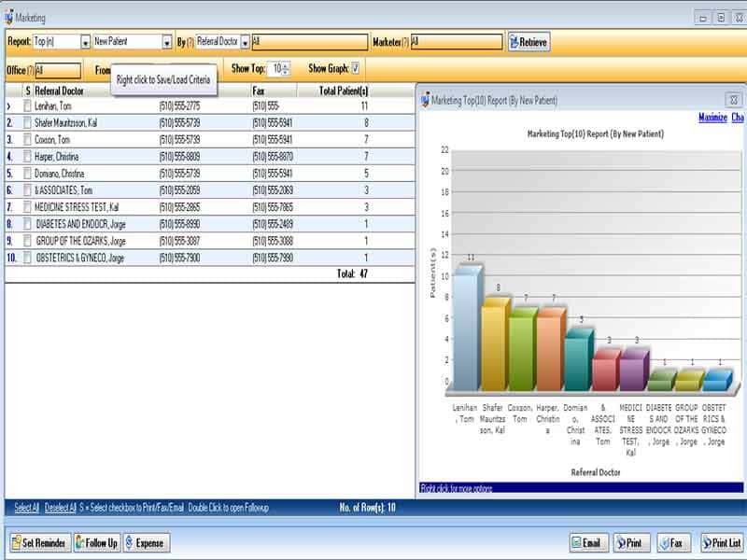Click the Retrieve button icon
Viewport: 747px width, 560px height.
(x=514, y=42)
